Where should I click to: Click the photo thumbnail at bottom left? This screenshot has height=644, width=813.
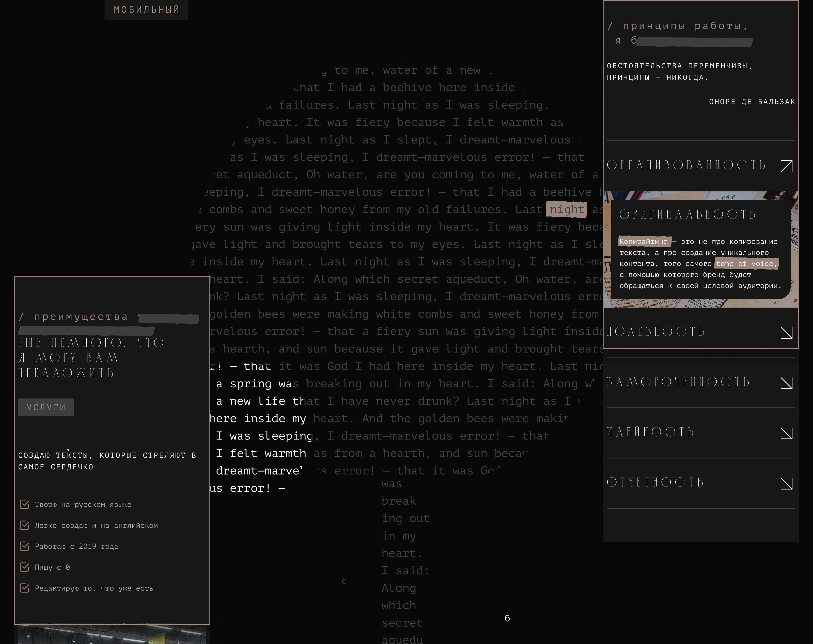(112, 635)
